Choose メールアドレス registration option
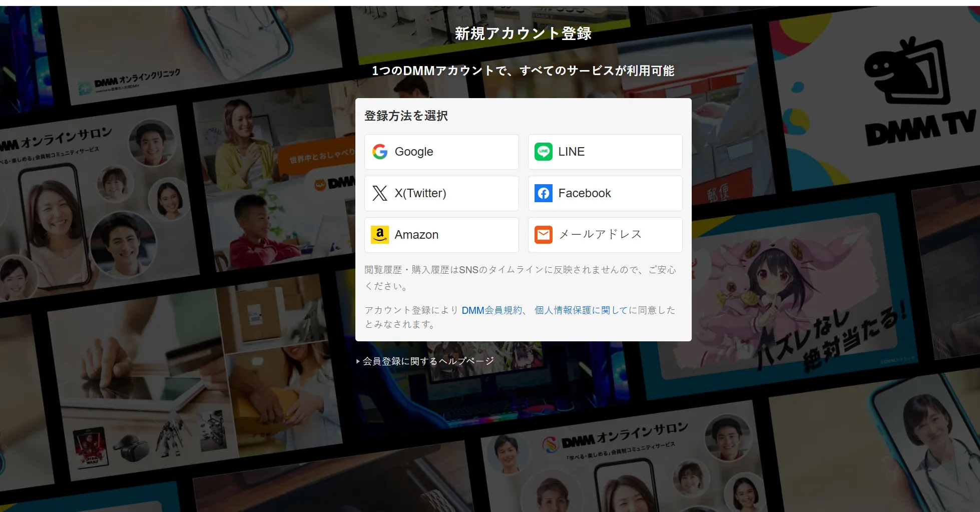 pos(605,235)
